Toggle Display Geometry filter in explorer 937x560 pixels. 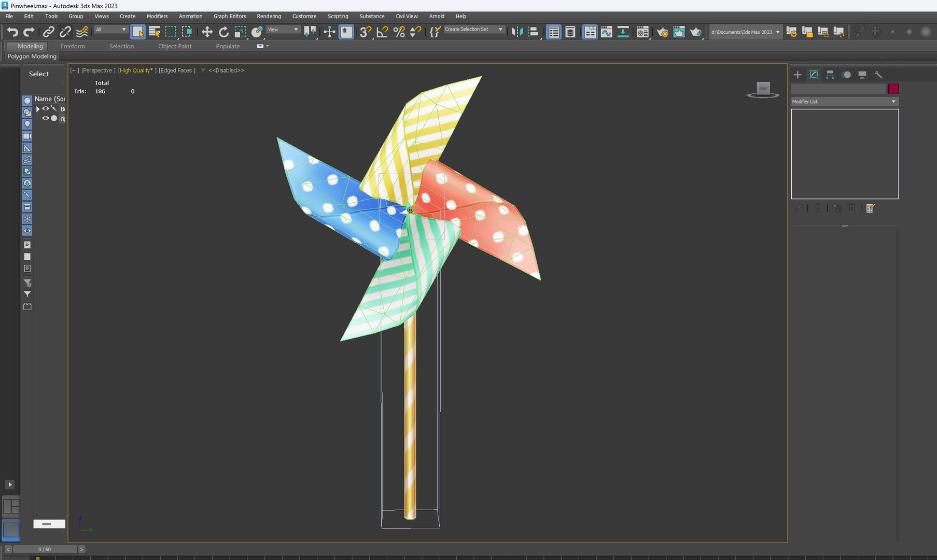[x=27, y=101]
